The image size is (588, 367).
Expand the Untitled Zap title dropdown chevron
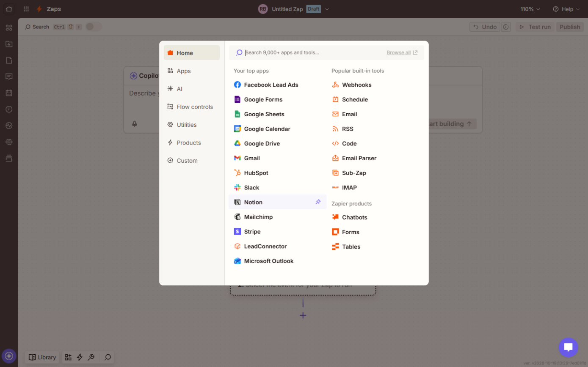(327, 9)
